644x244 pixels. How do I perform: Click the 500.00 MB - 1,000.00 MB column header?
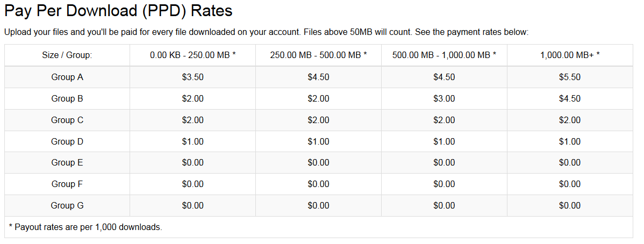click(444, 55)
